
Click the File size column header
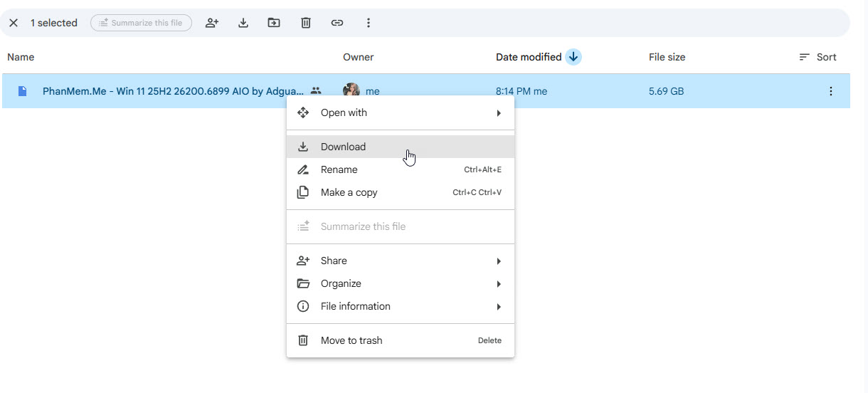(667, 57)
